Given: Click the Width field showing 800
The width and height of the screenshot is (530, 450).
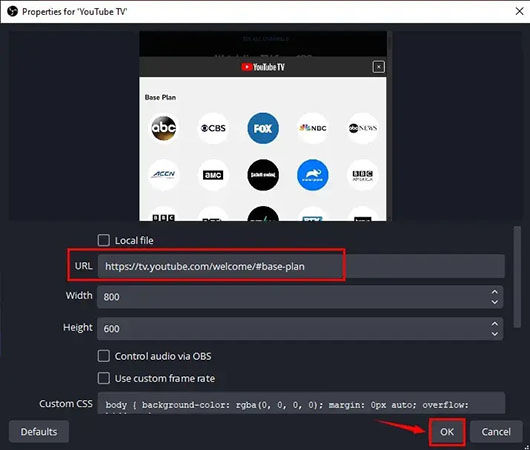Looking at the screenshot, I should point(300,297).
